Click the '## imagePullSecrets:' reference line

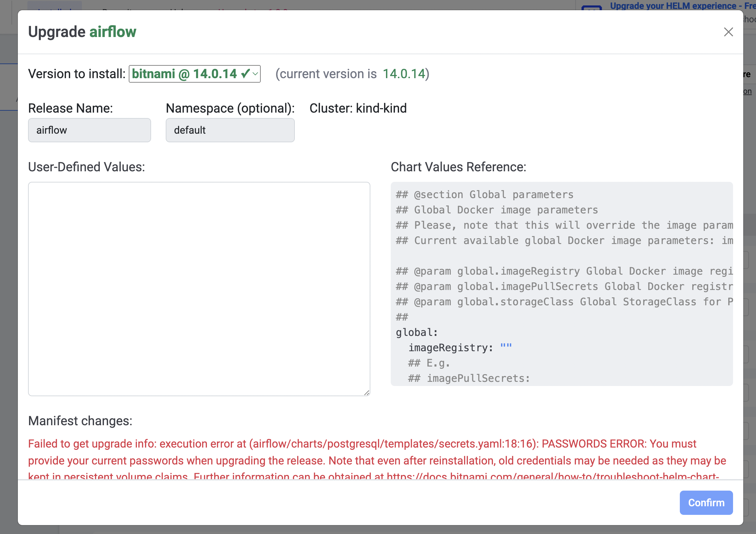469,378
